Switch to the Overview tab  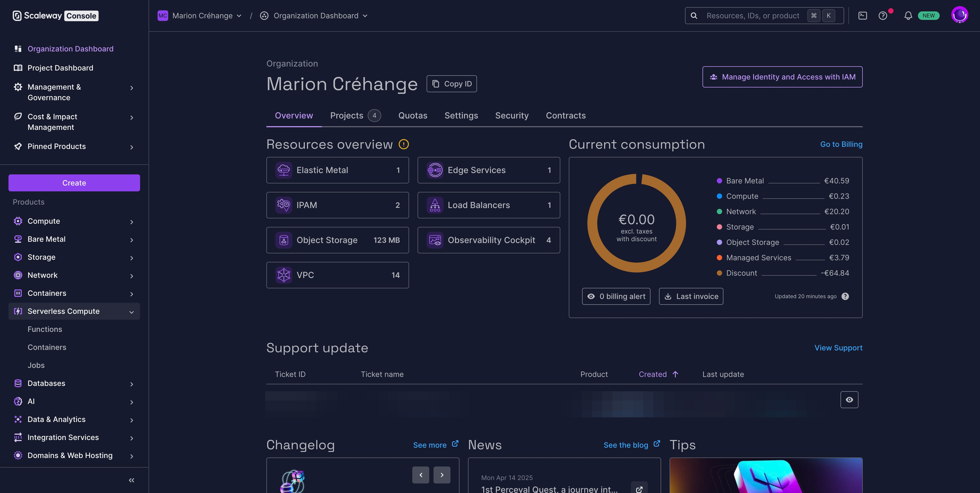click(294, 116)
